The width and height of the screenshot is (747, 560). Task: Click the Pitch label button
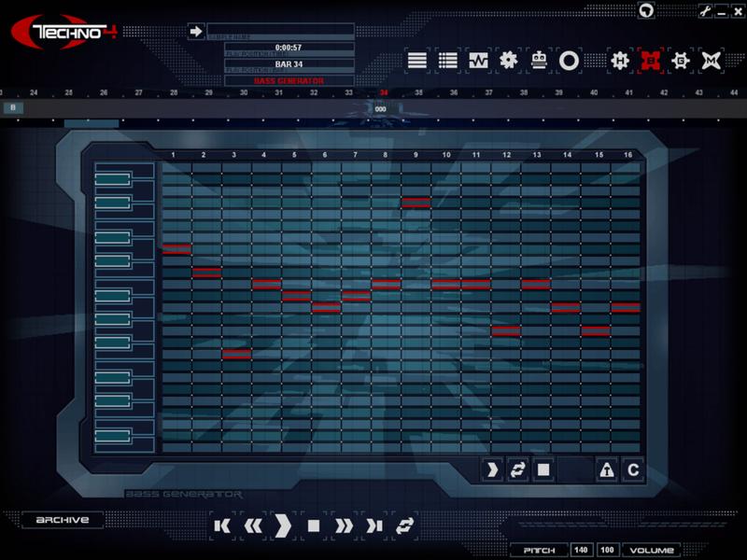point(539,550)
